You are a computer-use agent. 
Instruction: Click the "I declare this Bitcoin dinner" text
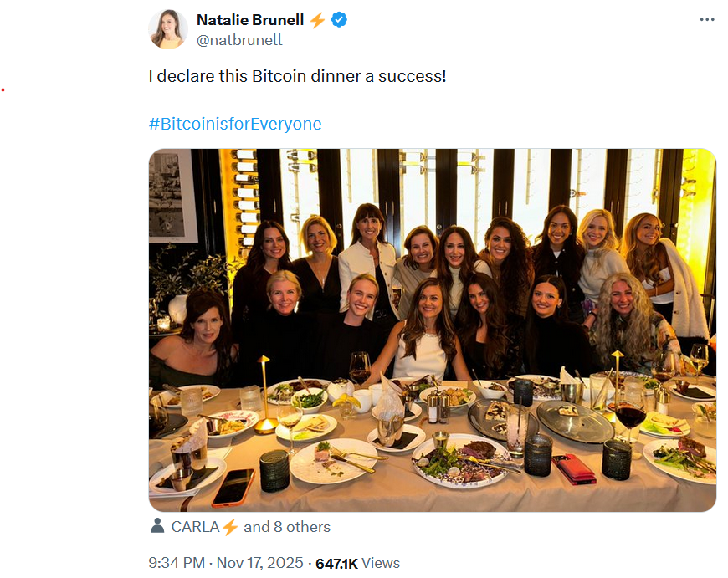(297, 76)
